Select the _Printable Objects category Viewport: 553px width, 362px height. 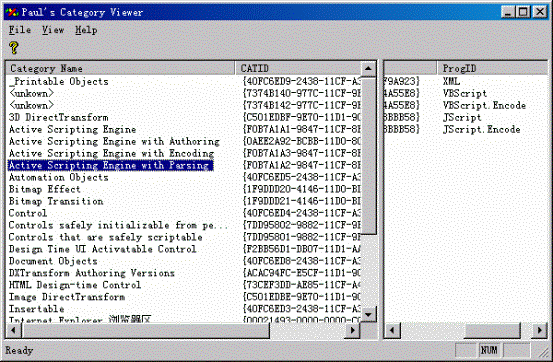(x=59, y=82)
